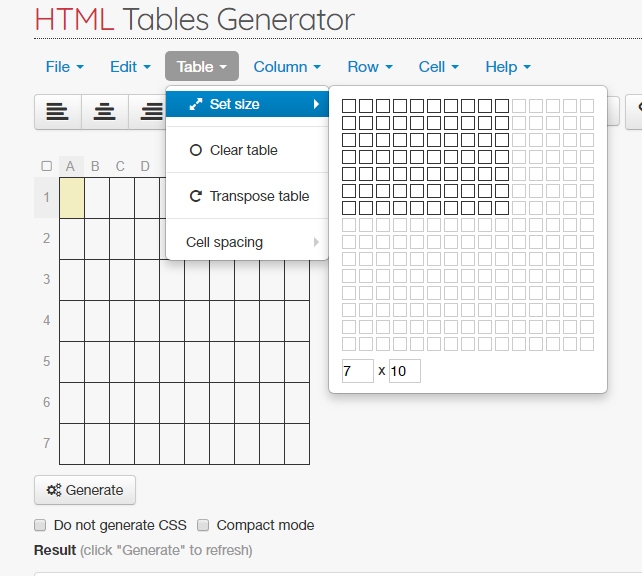Click the top-left square in the size grid
The width and height of the screenshot is (642, 576).
(349, 106)
